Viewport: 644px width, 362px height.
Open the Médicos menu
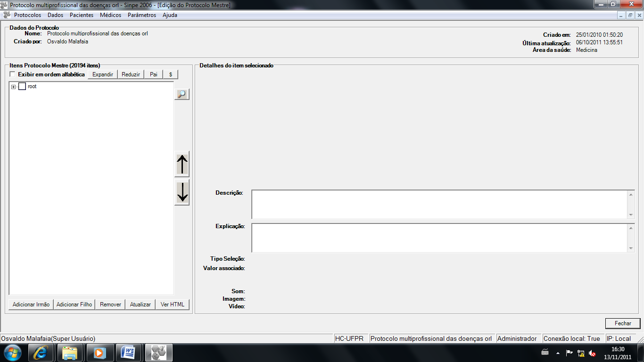(x=110, y=15)
